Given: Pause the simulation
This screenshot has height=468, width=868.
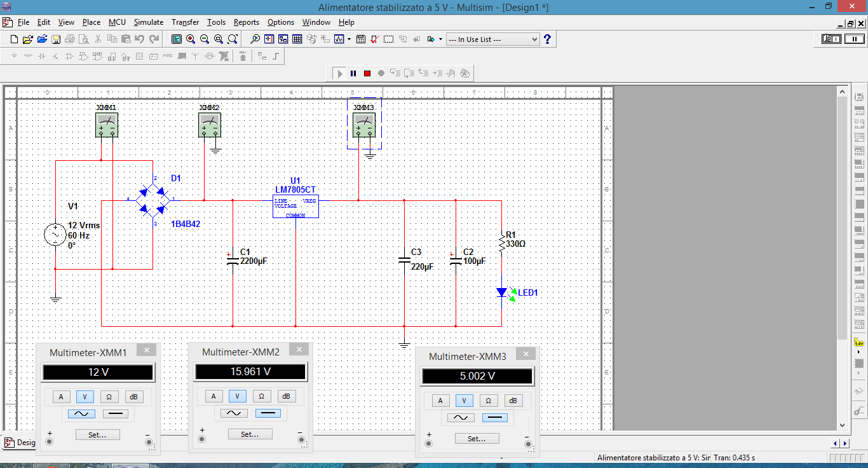Looking at the screenshot, I should click(353, 73).
